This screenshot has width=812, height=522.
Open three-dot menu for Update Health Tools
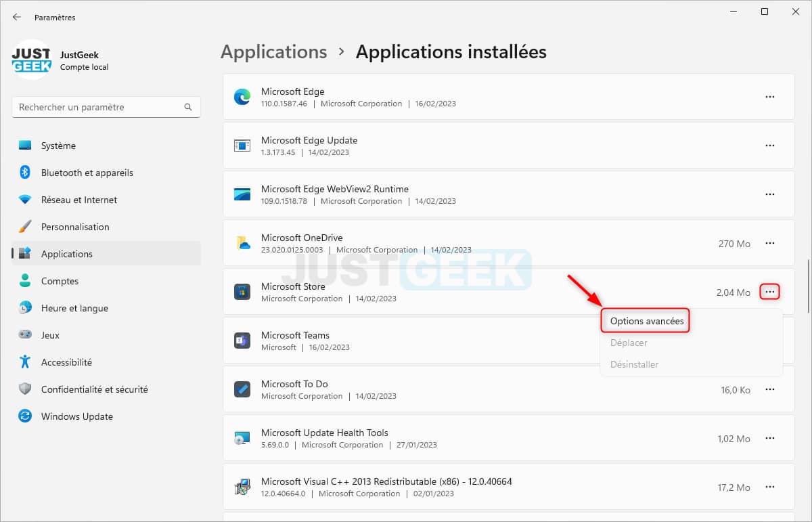click(770, 438)
